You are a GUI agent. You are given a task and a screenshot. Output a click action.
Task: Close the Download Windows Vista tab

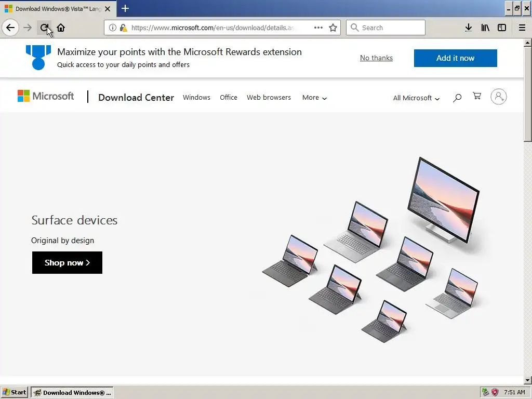(108, 9)
